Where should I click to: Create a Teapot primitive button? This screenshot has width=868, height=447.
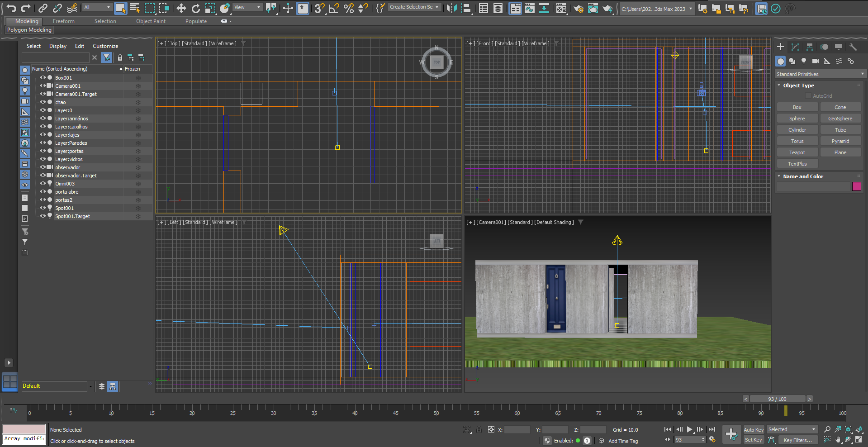797,152
